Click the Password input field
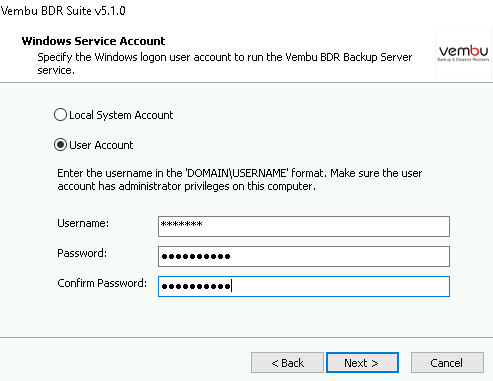Image resolution: width=493 pixels, height=381 pixels. (x=304, y=256)
